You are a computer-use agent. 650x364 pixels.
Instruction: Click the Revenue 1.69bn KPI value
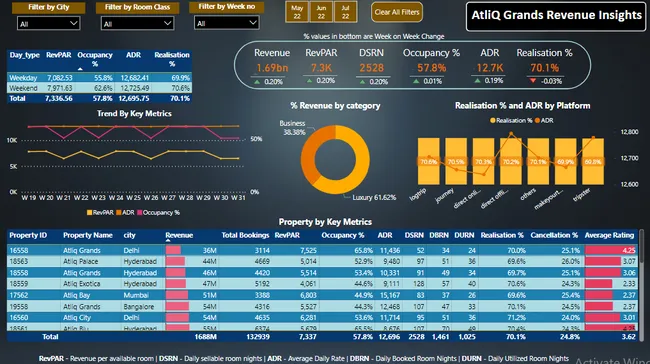click(272, 68)
